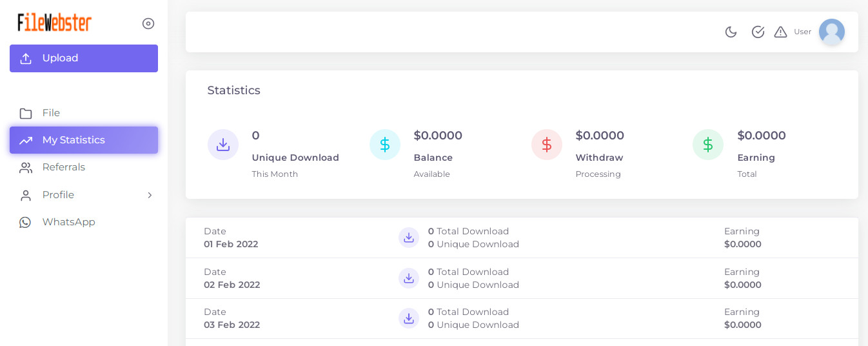
Task: Click the download icon for 01 Feb 2022
Action: point(409,238)
